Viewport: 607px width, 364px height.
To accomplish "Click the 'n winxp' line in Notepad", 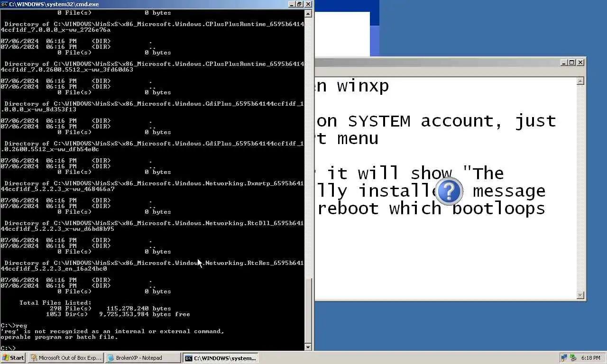I will pyautogui.click(x=352, y=86).
